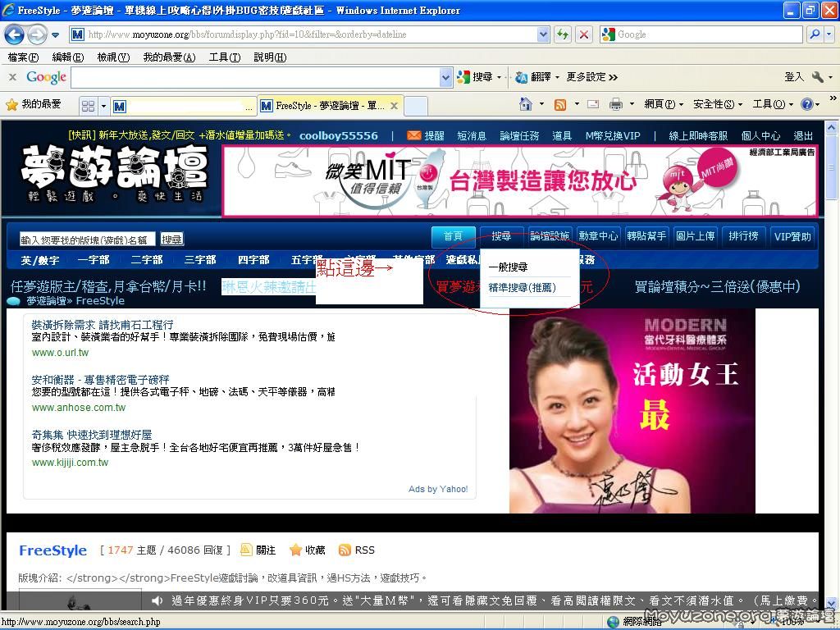Viewport: 840px width, 630px height.
Task: Click the Home house icon in command bar
Action: pos(526,104)
